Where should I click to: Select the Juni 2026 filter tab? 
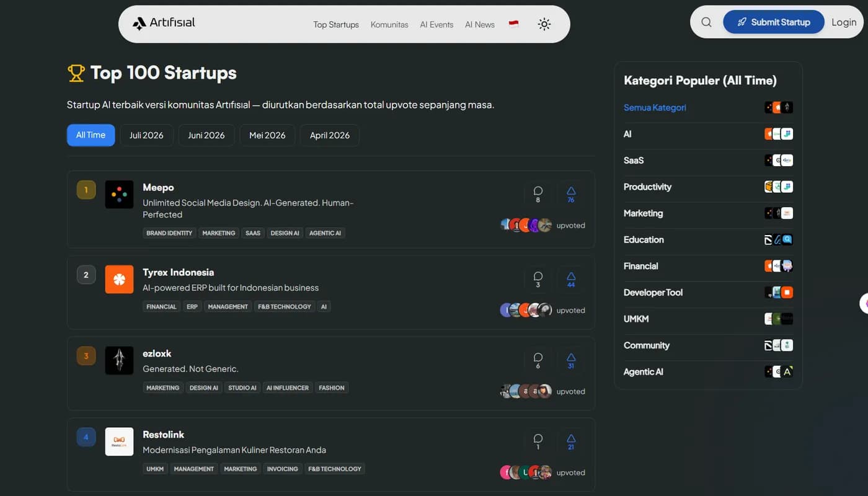point(206,135)
